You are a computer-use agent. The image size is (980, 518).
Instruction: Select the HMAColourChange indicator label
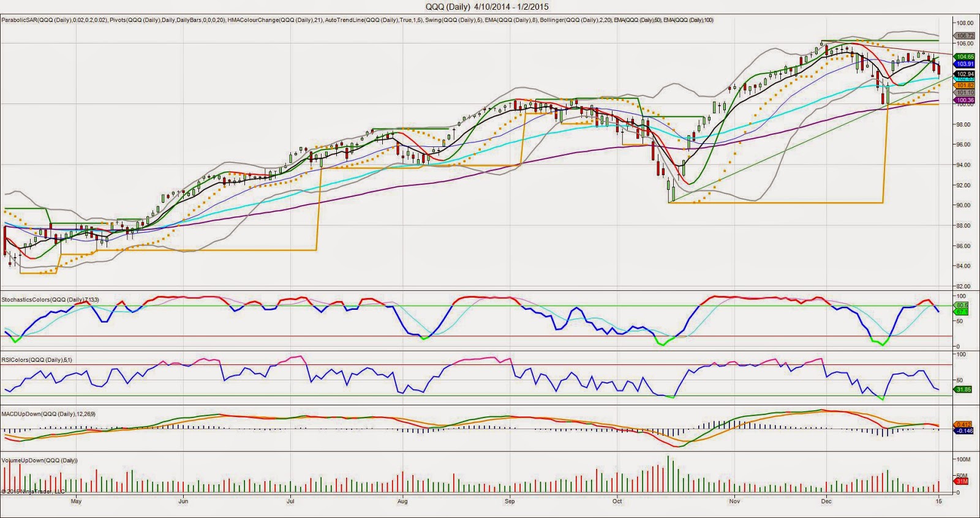click(x=275, y=20)
